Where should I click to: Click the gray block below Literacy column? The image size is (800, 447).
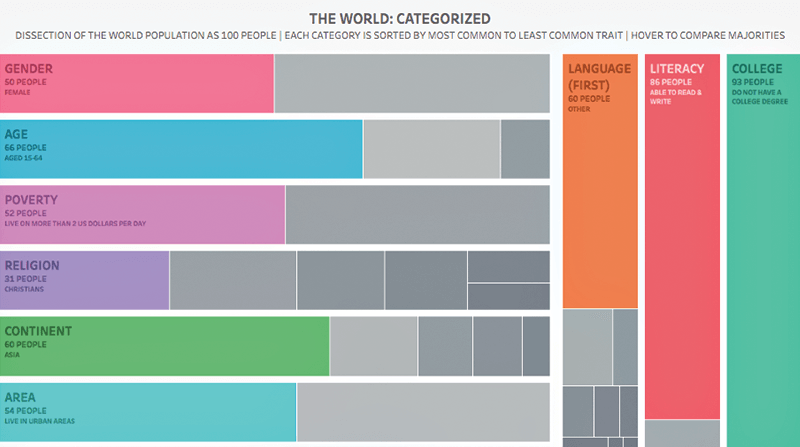(683, 432)
